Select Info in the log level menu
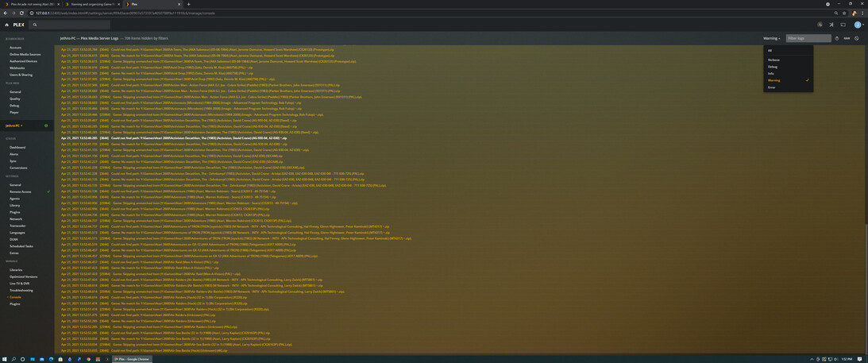868x363 pixels. (x=789, y=74)
